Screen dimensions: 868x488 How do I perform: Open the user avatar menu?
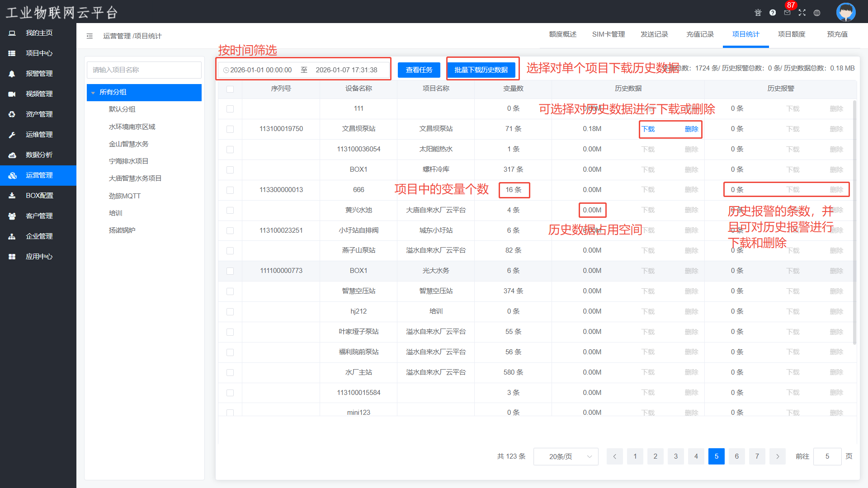[845, 12]
